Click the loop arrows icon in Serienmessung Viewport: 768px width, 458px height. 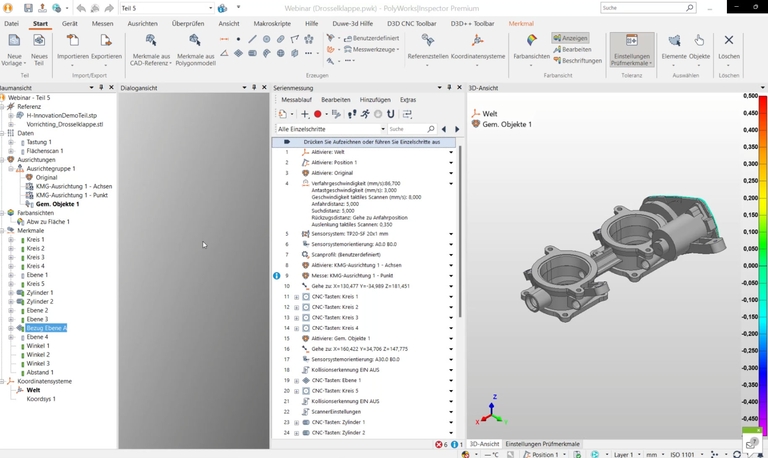pos(407,114)
